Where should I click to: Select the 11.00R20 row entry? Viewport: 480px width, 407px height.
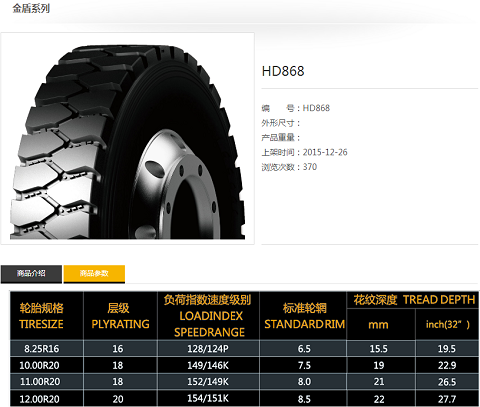(x=244, y=382)
